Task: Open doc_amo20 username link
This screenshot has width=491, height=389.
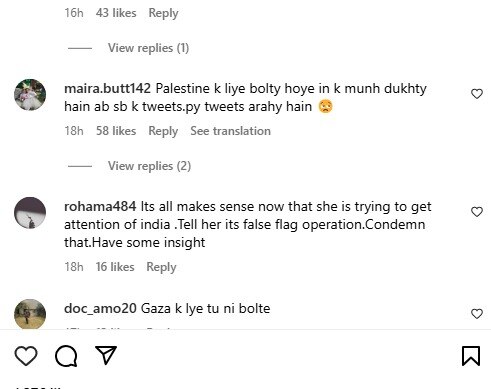Action: (x=100, y=308)
